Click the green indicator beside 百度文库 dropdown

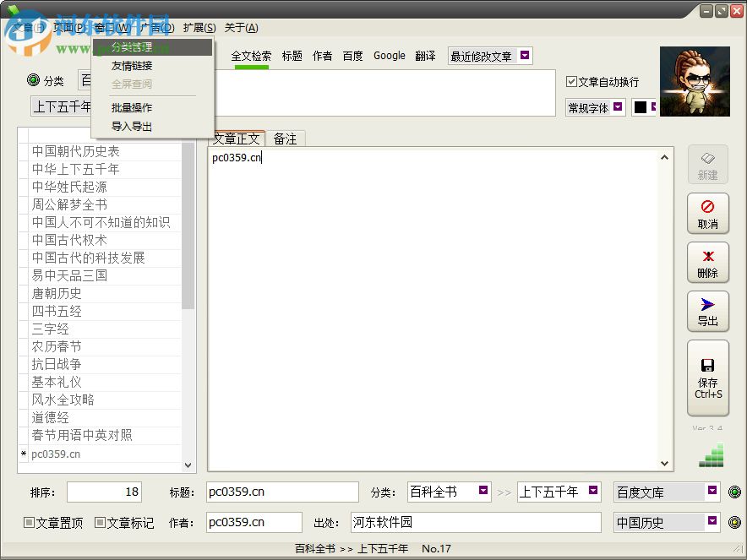tap(734, 492)
